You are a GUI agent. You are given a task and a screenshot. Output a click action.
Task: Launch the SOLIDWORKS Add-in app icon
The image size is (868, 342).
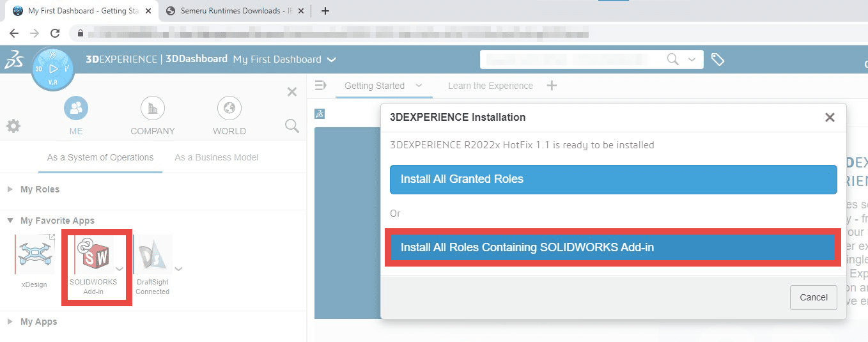click(94, 254)
